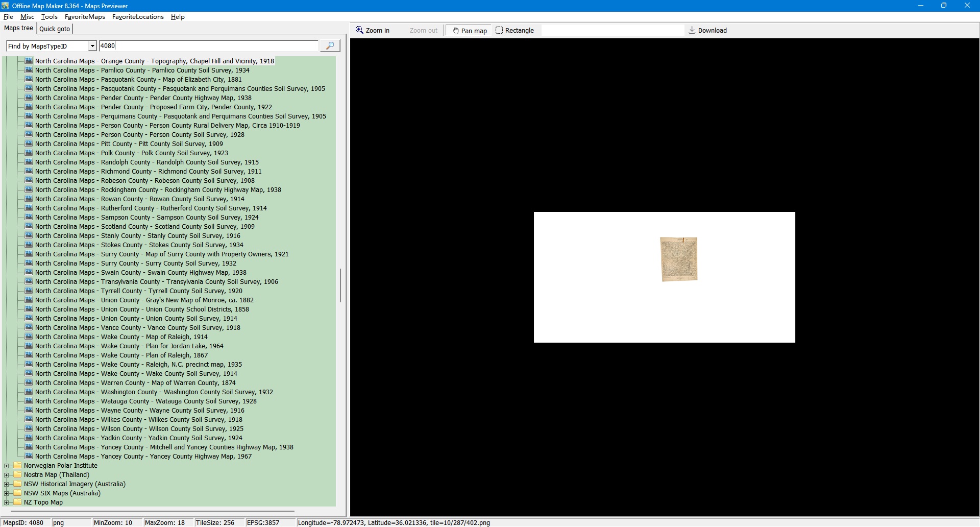Expand the NSW Historical Imagery (Australia) folder
The width and height of the screenshot is (980, 527).
(x=7, y=484)
